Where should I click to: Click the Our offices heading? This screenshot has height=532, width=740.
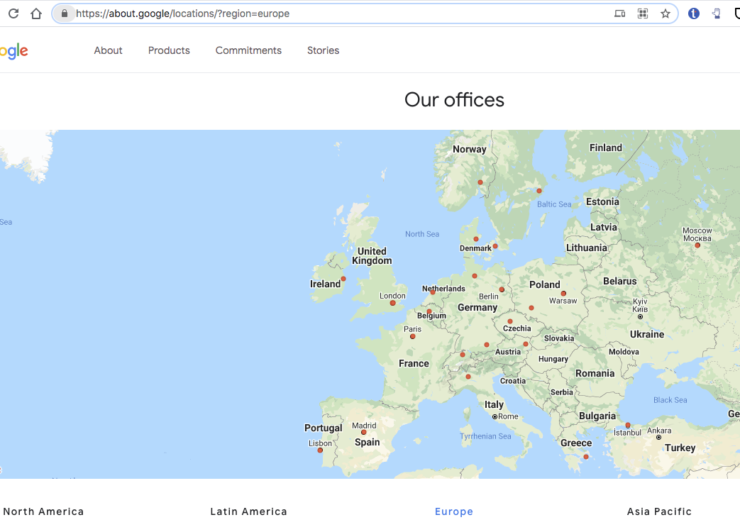454,100
